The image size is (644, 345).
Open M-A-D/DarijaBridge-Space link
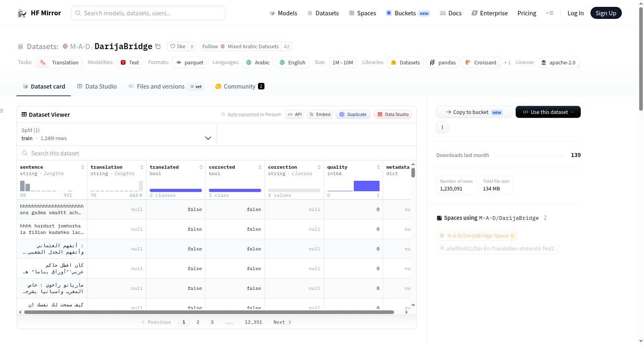click(477, 236)
